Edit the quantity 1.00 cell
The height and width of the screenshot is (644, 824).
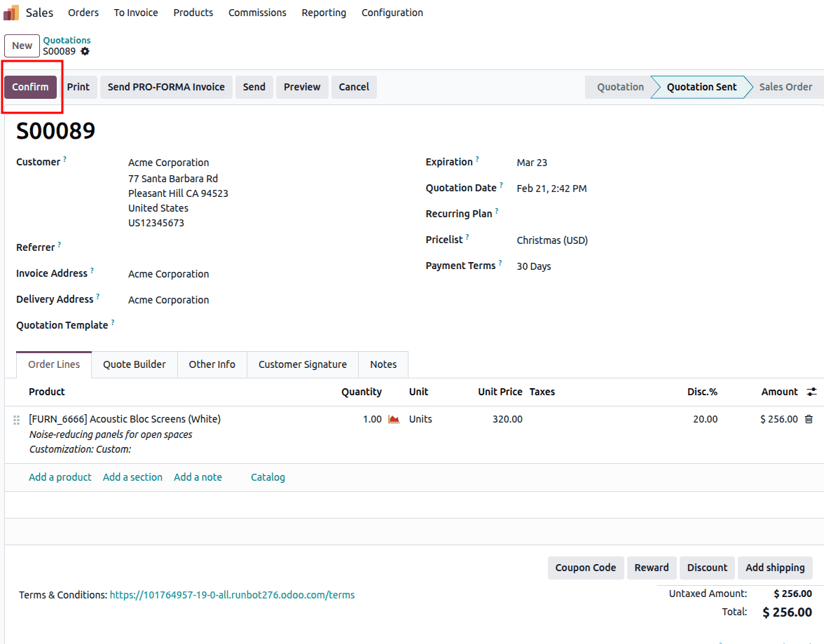(x=371, y=420)
